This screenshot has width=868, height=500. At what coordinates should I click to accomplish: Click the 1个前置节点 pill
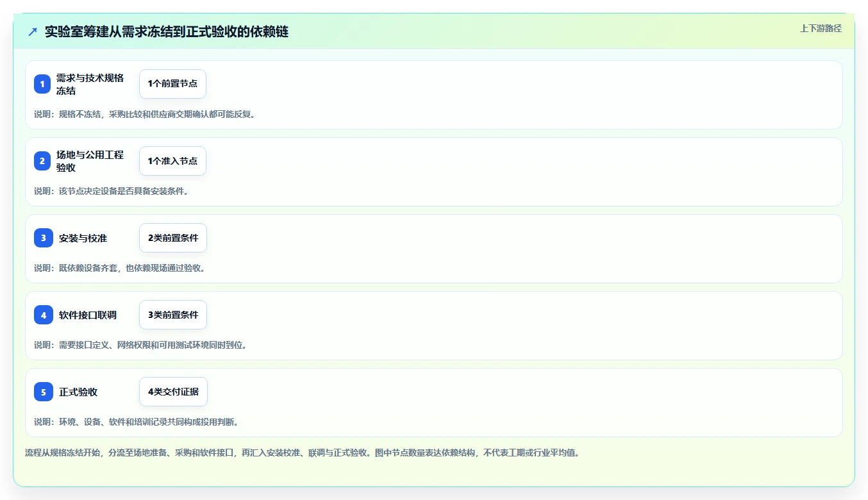point(172,84)
